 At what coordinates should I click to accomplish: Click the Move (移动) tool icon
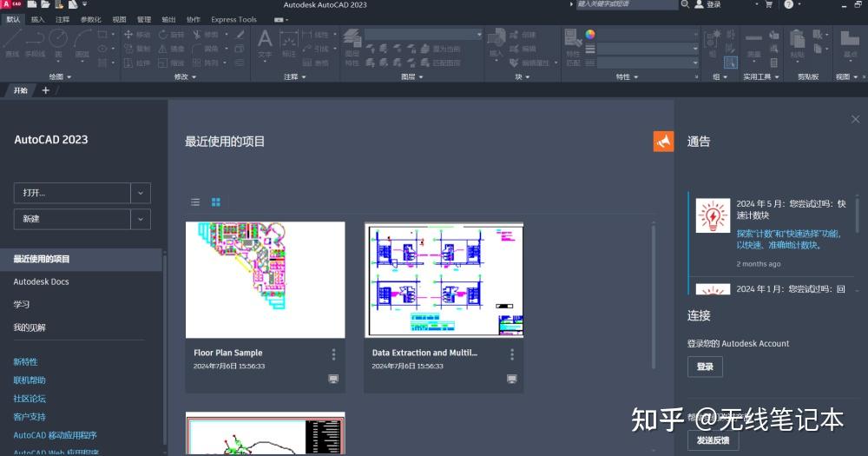[x=128, y=35]
